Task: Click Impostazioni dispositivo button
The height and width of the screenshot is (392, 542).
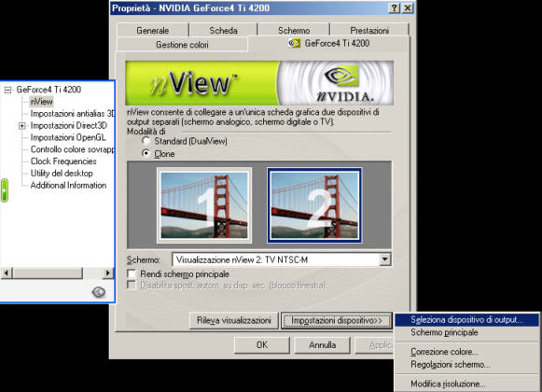Action: coord(337,320)
